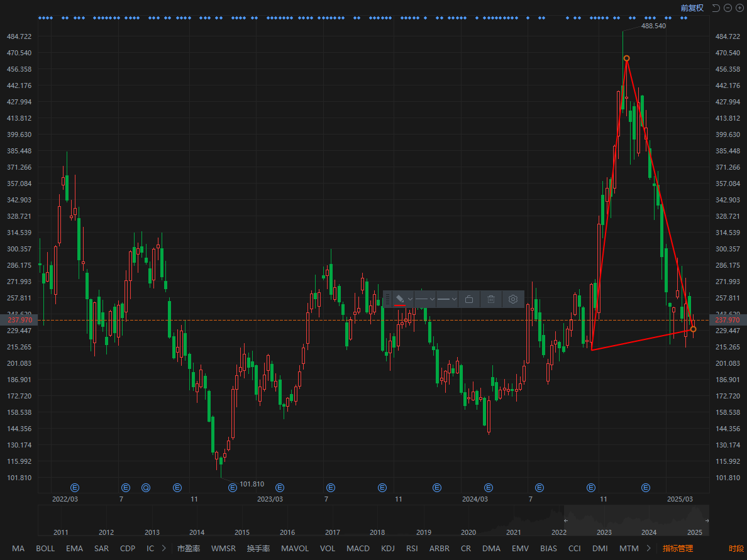The width and height of the screenshot is (747, 560).
Task: Open the ARBR indicator
Action: (440, 549)
